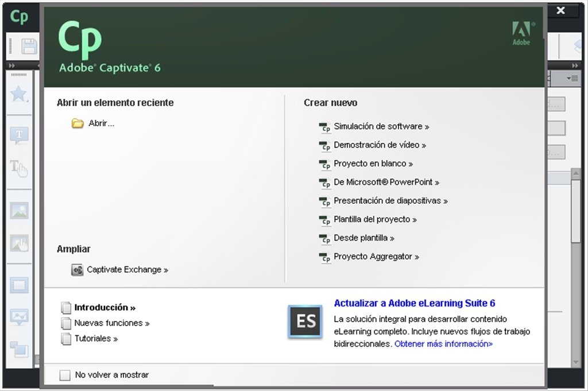The image size is (588, 391).
Task: Create Plantilla del proyecto
Action: [x=375, y=219]
